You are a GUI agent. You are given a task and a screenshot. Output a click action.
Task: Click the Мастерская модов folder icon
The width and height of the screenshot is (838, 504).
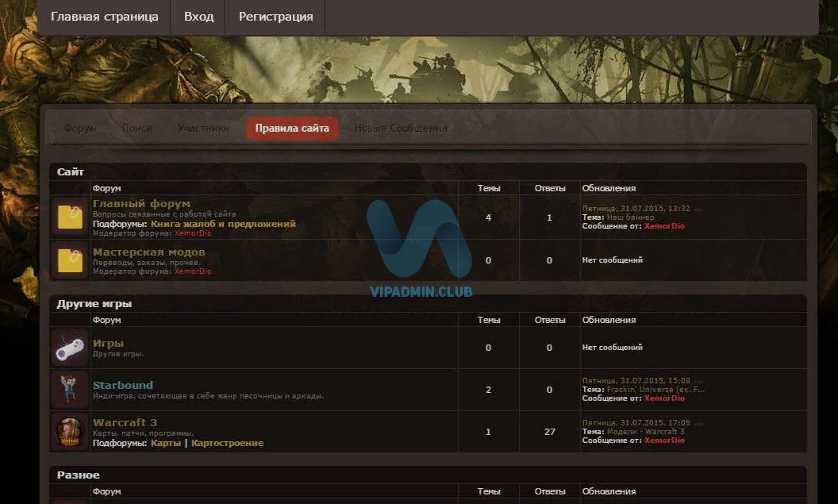70,260
